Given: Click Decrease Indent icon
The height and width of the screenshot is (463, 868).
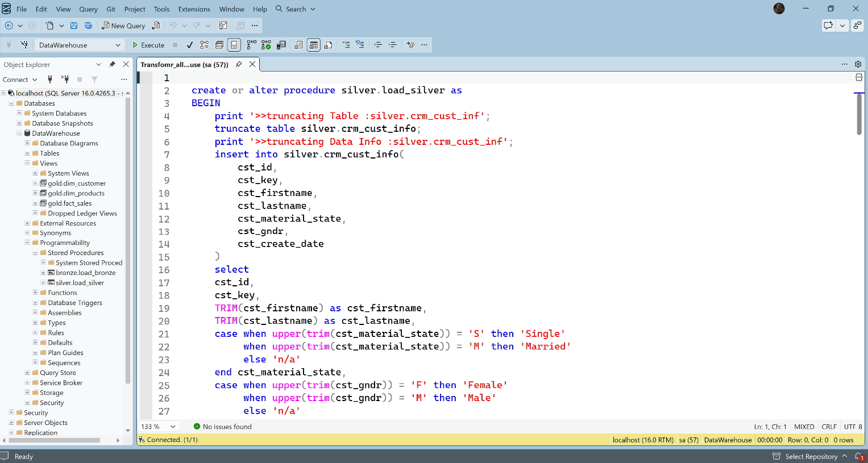Looking at the screenshot, I should pos(378,45).
